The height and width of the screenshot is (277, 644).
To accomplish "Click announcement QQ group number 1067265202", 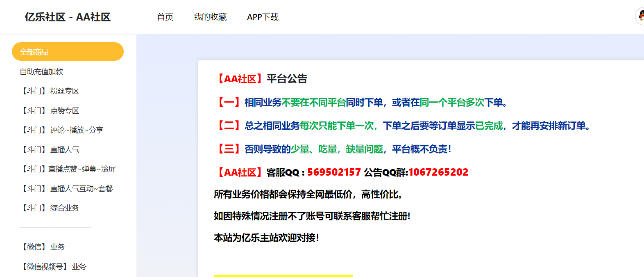I will pos(438,172).
